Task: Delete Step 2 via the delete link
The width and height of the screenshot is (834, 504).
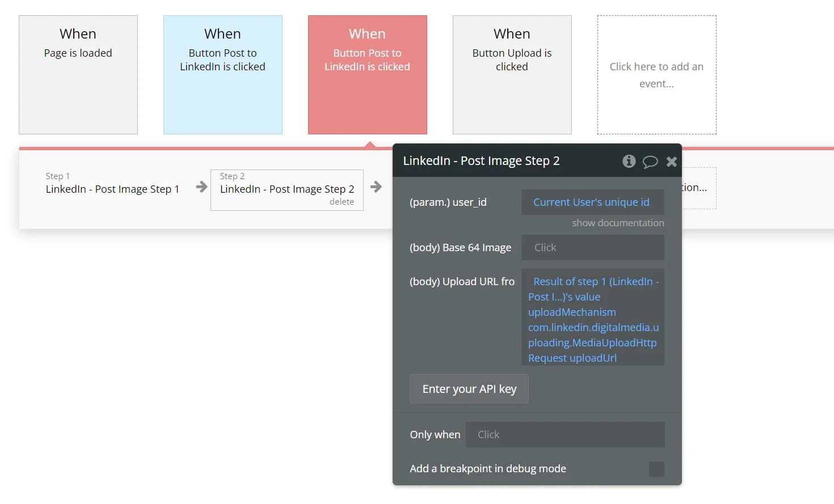Action: point(342,202)
